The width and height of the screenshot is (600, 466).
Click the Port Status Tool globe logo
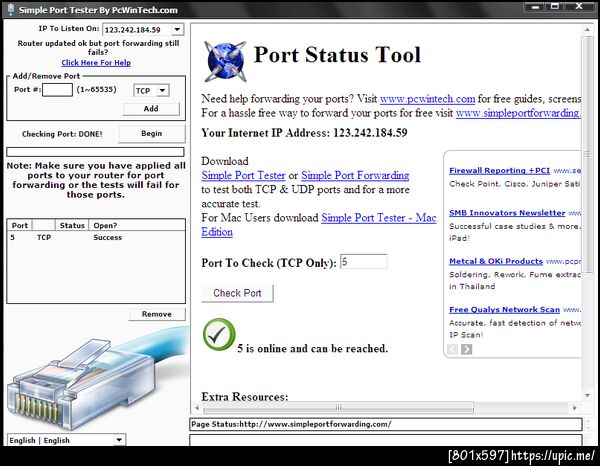[225, 62]
